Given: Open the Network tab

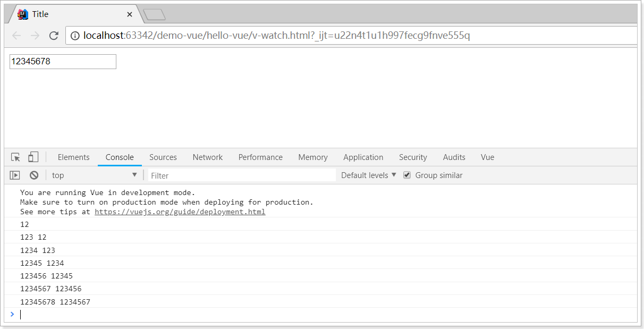Looking at the screenshot, I should 208,157.
